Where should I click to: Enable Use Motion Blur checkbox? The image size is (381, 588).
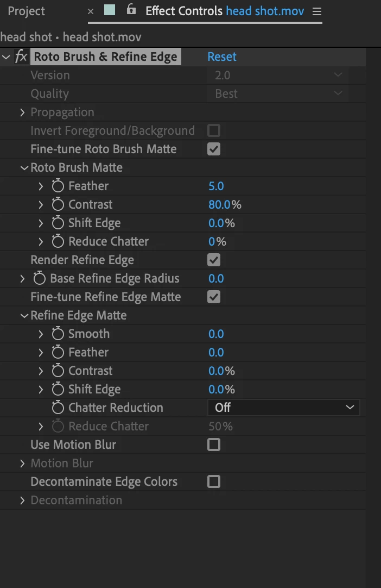pos(214,445)
